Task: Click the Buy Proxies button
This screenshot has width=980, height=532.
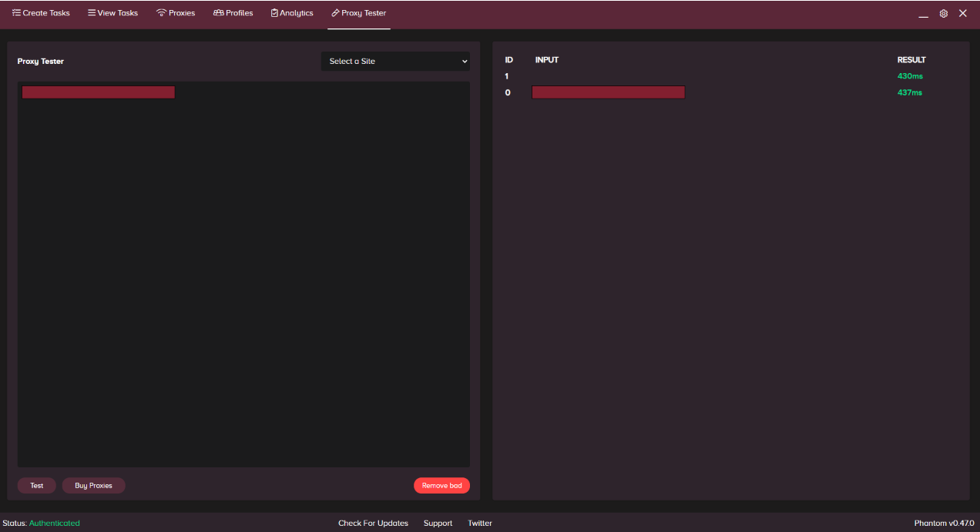Action: pyautogui.click(x=93, y=486)
